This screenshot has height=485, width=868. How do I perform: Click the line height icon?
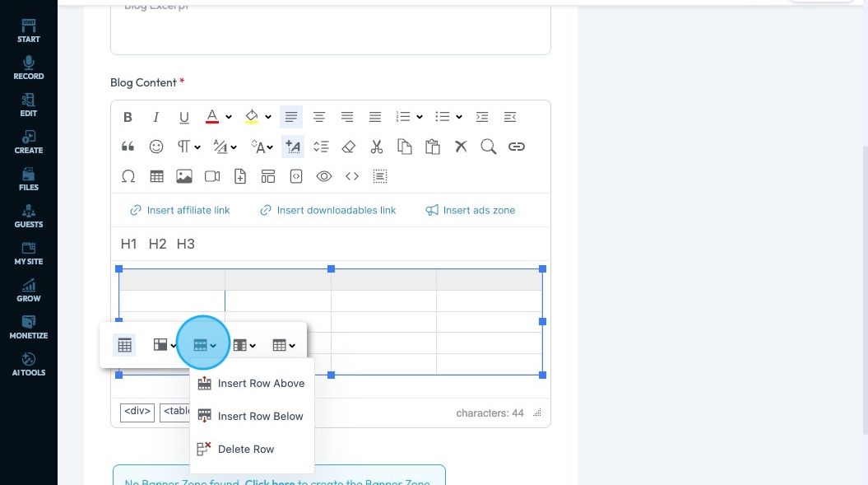click(321, 147)
